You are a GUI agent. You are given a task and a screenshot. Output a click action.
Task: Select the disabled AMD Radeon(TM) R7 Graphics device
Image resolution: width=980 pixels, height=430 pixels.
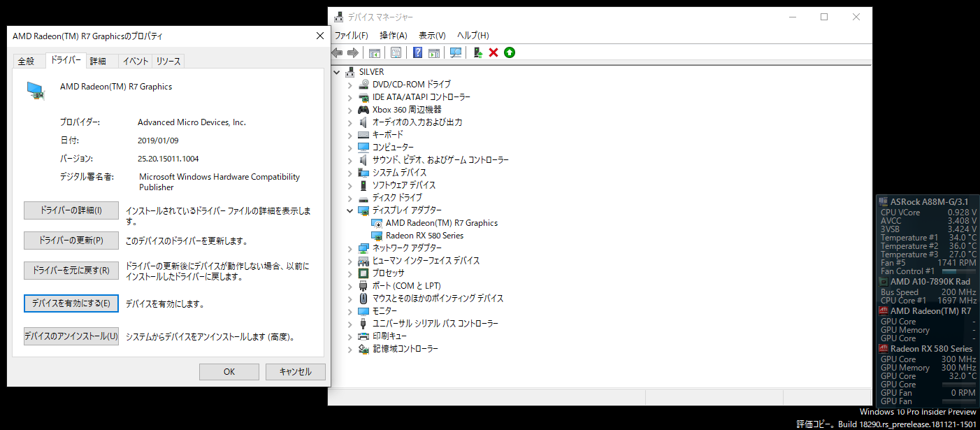click(442, 223)
